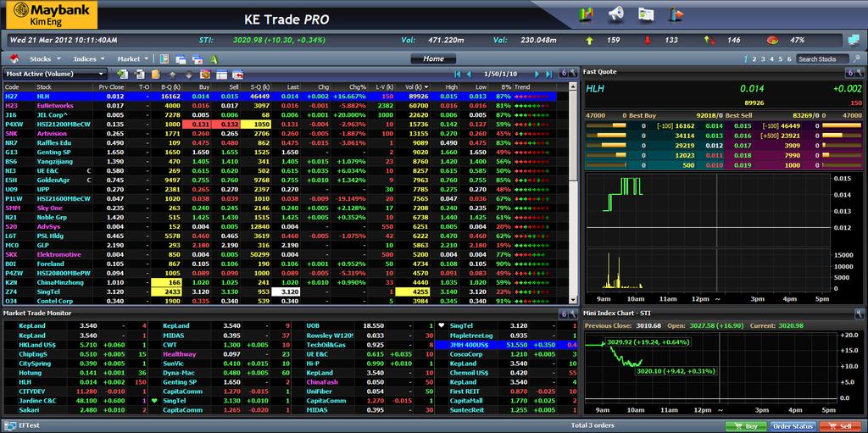The width and height of the screenshot is (868, 433).
Task: Click the window with red return arrow icon
Action: tap(238, 75)
